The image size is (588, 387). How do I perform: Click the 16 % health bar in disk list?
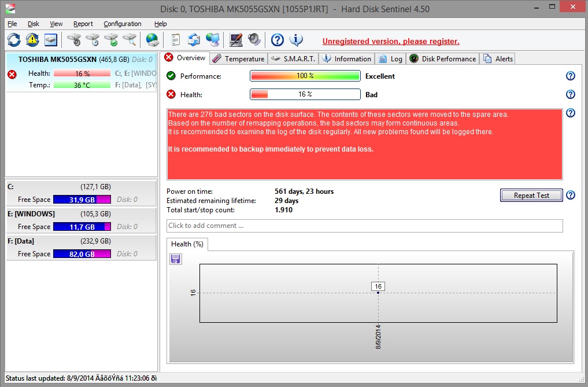click(x=82, y=73)
